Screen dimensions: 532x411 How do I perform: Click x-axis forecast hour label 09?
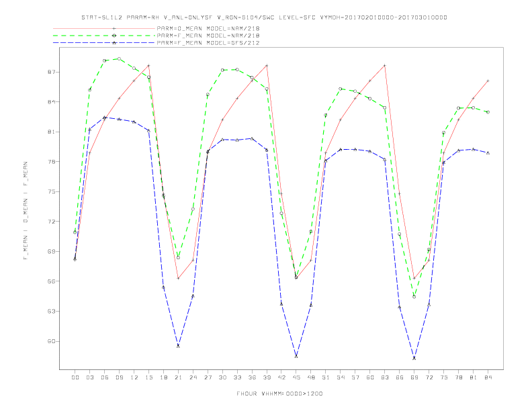point(119,377)
